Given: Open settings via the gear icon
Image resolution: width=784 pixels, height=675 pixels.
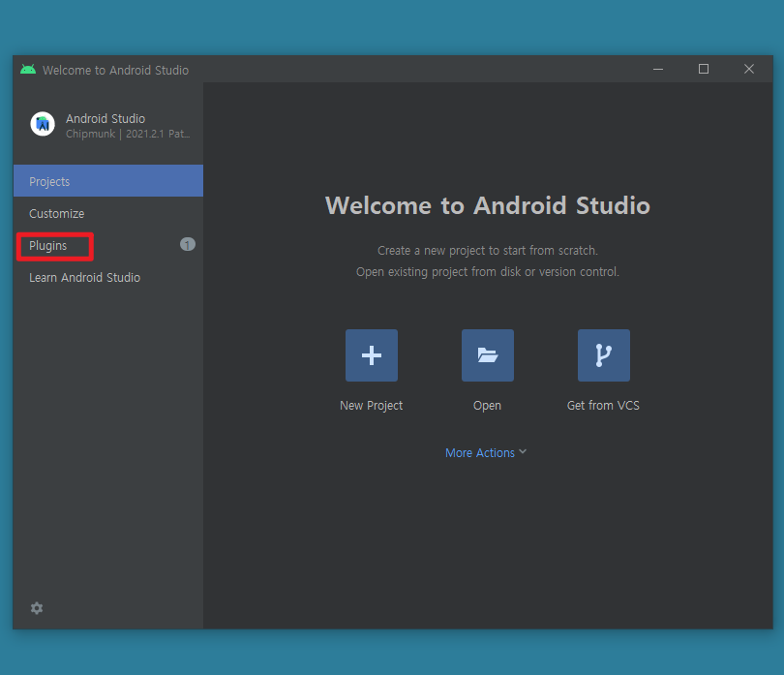Looking at the screenshot, I should pos(37,608).
